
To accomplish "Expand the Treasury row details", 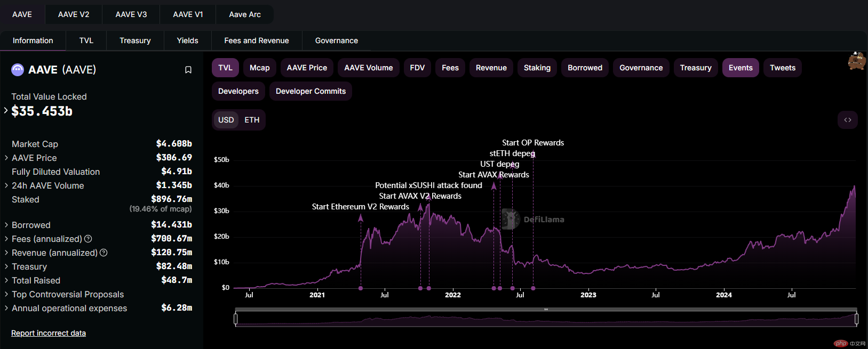I will 6,266.
